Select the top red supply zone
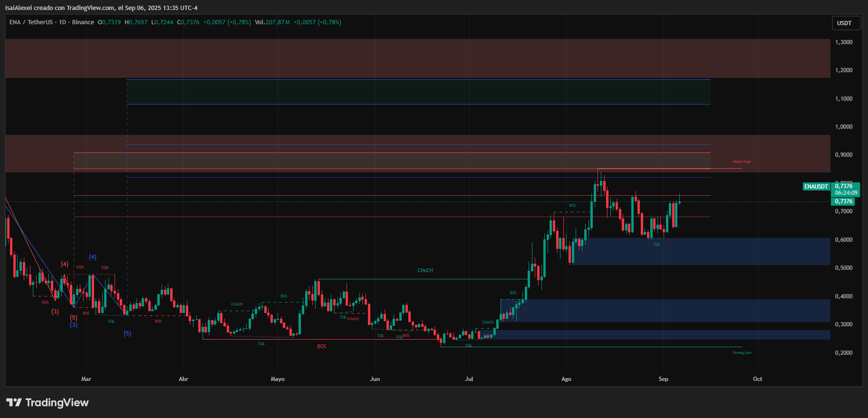Viewport: 868px width, 418px height. tap(417, 58)
